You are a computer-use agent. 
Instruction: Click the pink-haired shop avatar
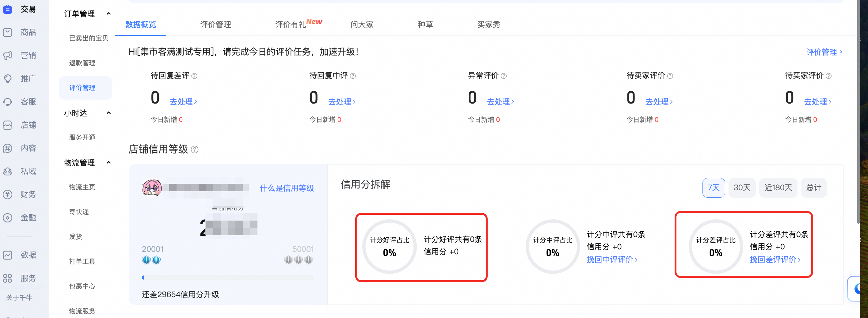(152, 187)
